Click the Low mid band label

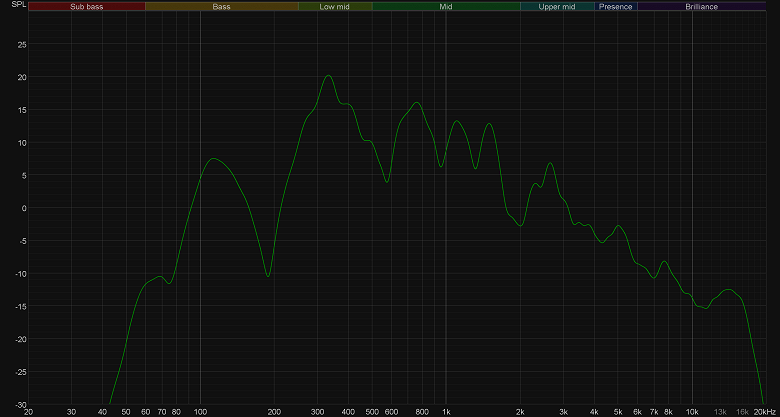click(x=335, y=6)
